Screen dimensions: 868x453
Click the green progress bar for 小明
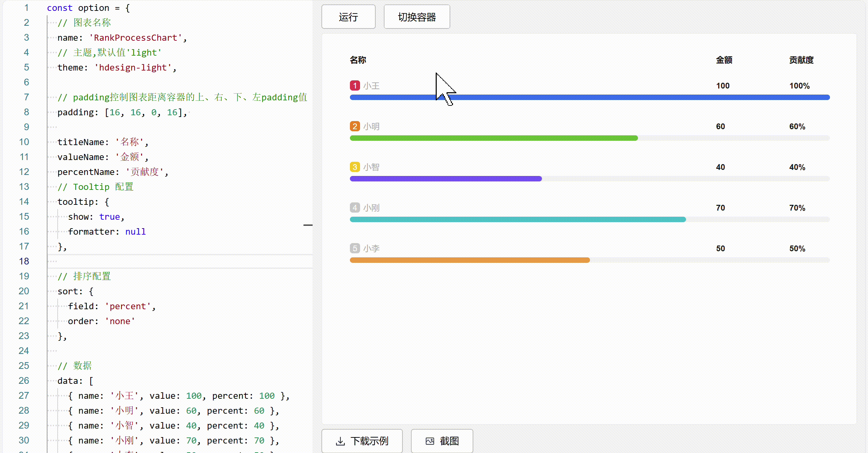pos(494,138)
